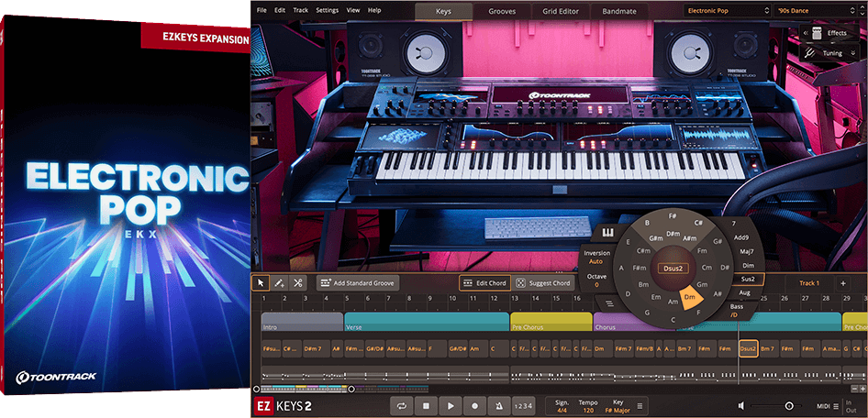Click the left loop range handle

(255, 390)
